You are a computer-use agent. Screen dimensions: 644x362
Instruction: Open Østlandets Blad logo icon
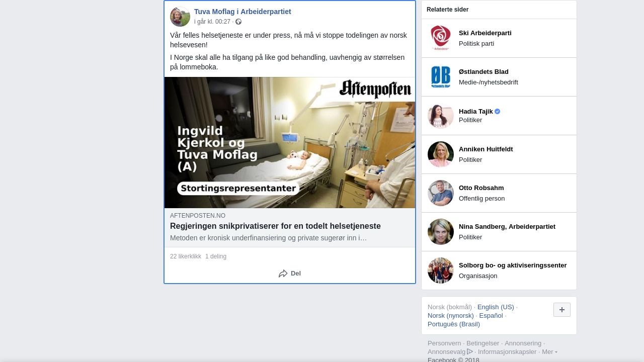441,77
